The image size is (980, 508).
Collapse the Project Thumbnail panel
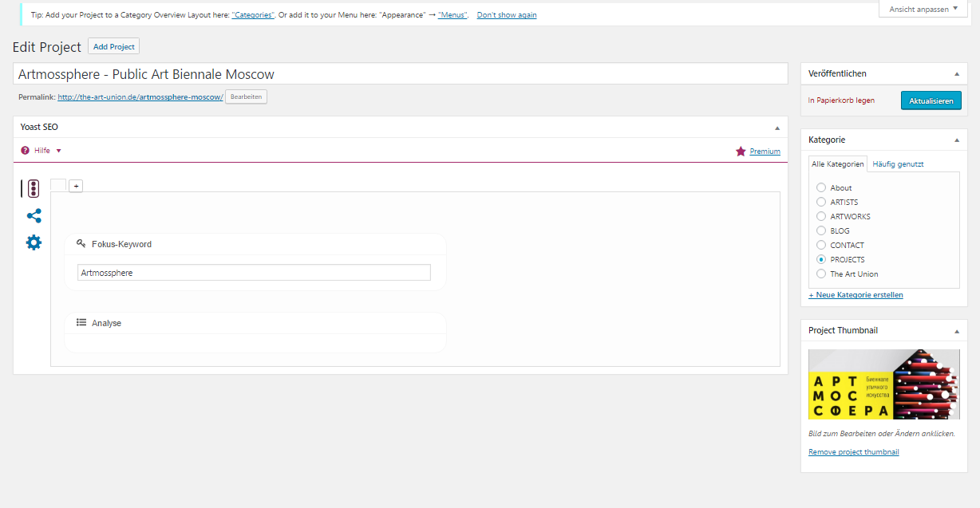pos(956,330)
